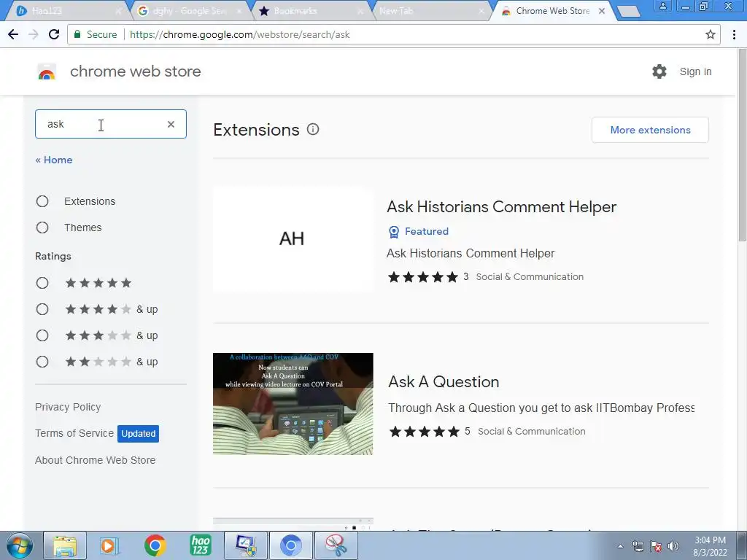
Task: Select the Themes filter radio button
Action: (x=42, y=227)
